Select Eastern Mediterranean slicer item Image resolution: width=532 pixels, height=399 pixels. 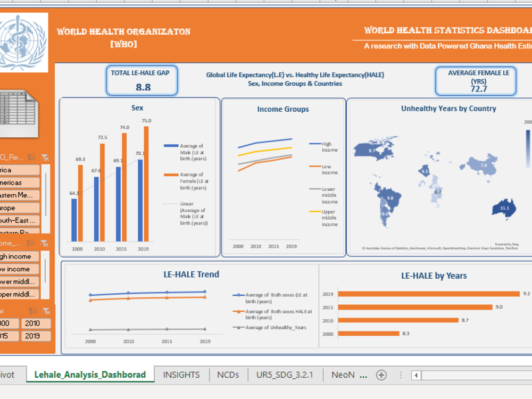coord(19,195)
